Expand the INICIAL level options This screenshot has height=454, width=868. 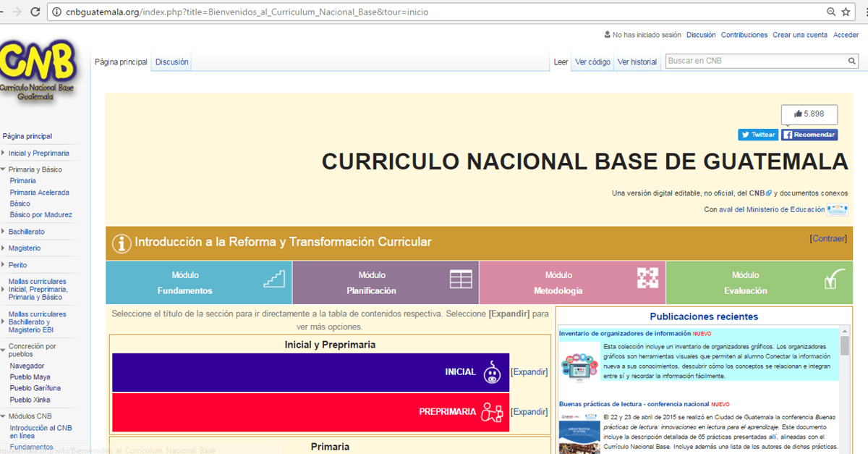pos(529,372)
